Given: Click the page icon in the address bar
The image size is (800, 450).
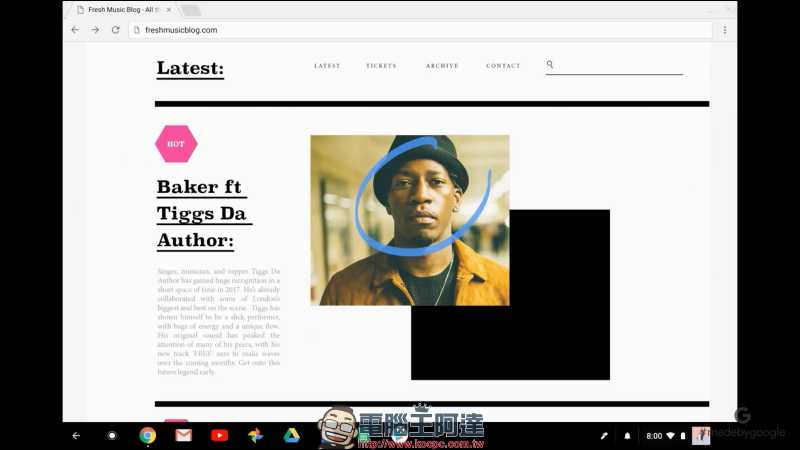Looking at the screenshot, I should 136,30.
